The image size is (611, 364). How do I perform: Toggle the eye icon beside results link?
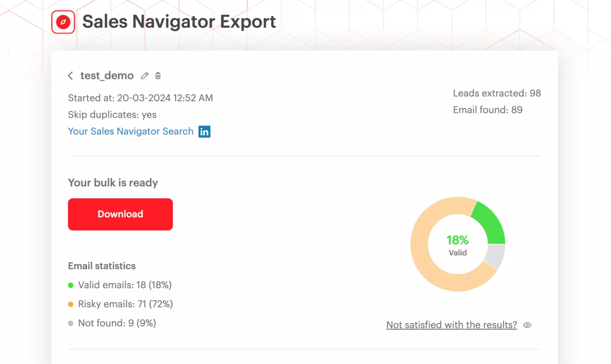point(527,325)
